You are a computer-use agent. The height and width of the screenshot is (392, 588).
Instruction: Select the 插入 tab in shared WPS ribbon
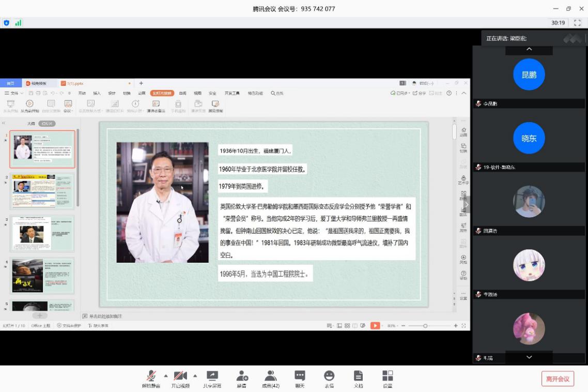click(x=97, y=93)
